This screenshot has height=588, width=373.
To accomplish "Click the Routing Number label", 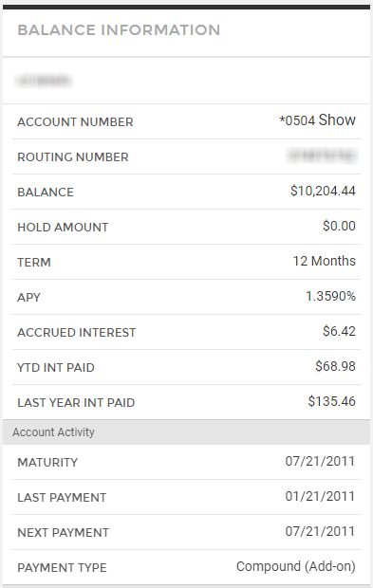I will (73, 157).
